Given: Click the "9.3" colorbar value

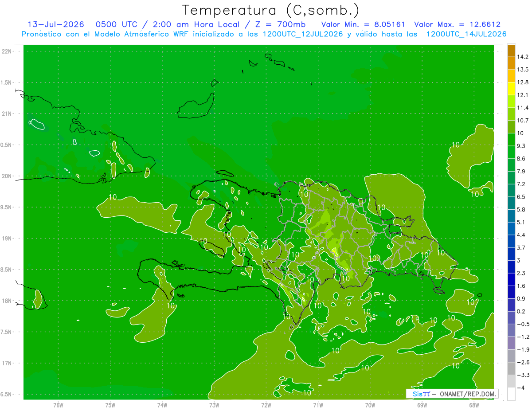Looking at the screenshot, I should (x=521, y=146).
